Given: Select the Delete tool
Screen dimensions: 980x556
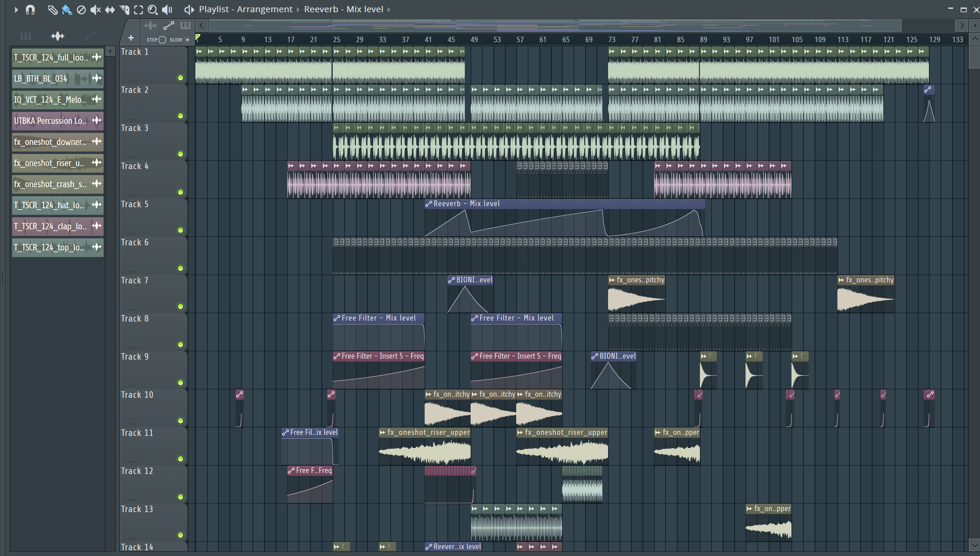Looking at the screenshot, I should pyautogui.click(x=81, y=10).
